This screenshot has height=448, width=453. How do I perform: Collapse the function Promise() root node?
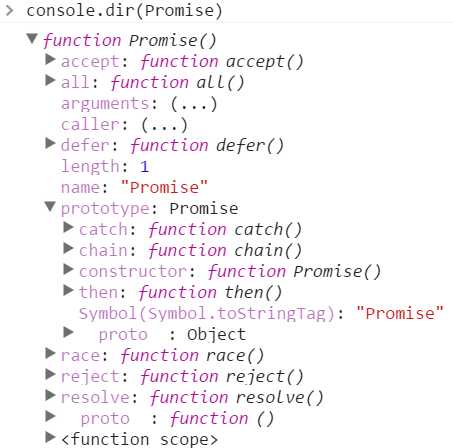(x=32, y=39)
